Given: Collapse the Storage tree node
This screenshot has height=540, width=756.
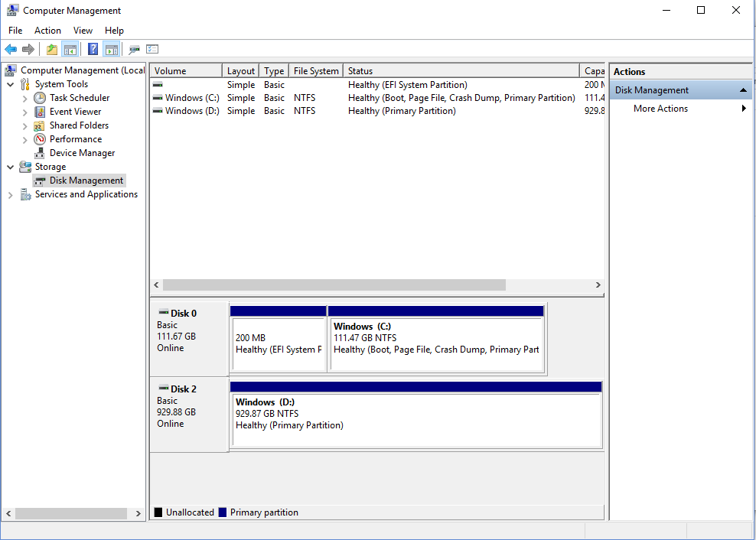Looking at the screenshot, I should (10, 166).
